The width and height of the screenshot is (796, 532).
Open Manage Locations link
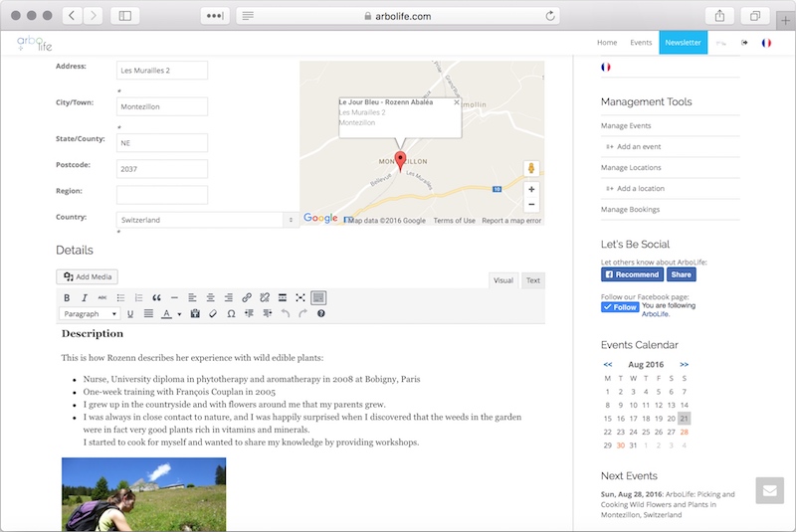pos(631,167)
